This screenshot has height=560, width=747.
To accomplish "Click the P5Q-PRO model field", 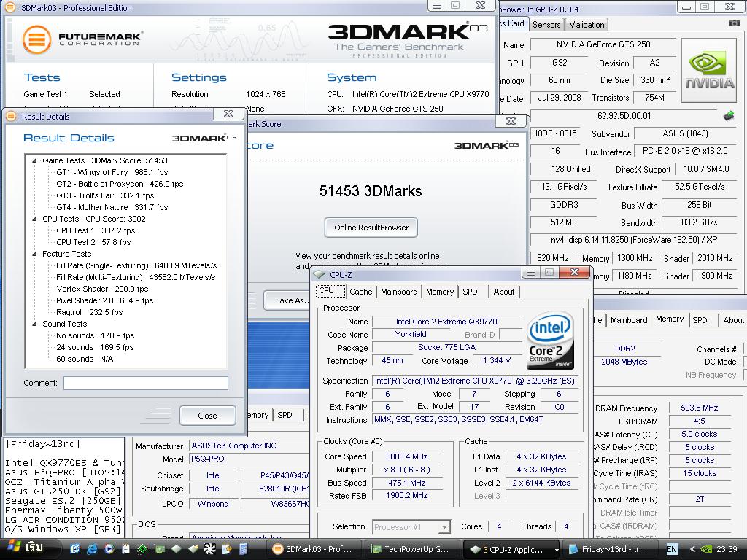I will (x=249, y=459).
